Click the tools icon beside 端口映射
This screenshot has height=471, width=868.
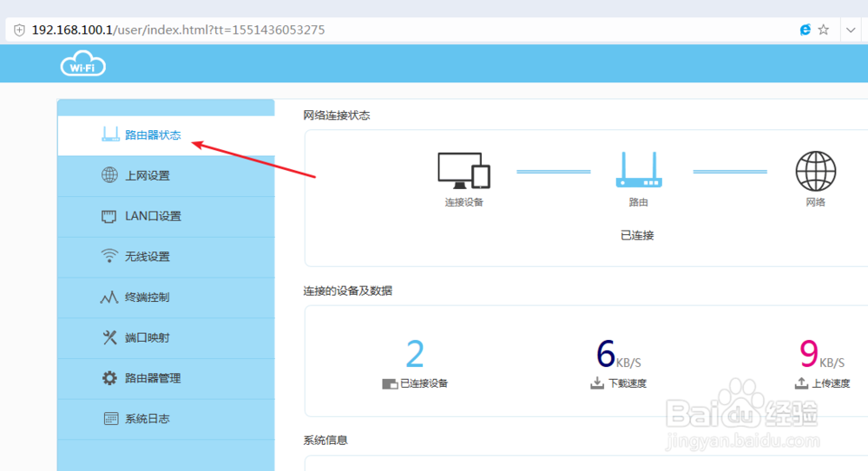(x=109, y=337)
